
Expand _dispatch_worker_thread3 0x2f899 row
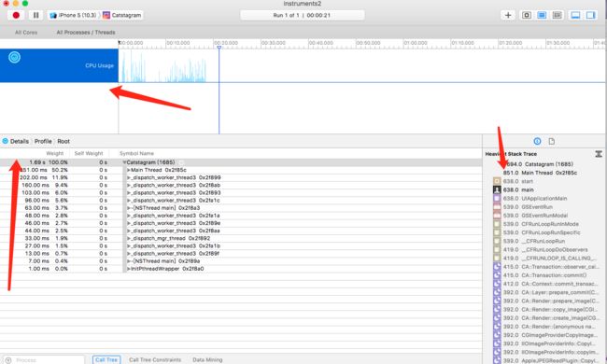[129, 177]
